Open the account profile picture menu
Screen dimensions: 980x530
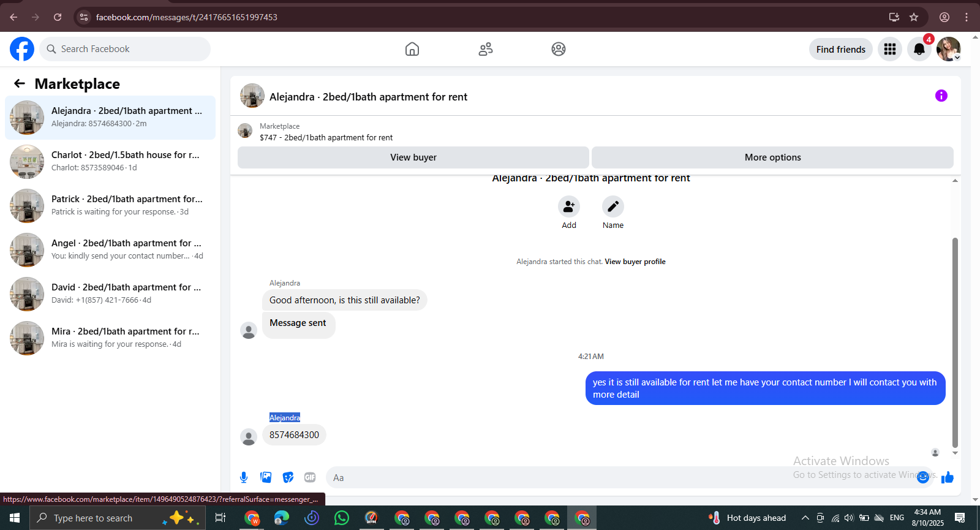(948, 49)
